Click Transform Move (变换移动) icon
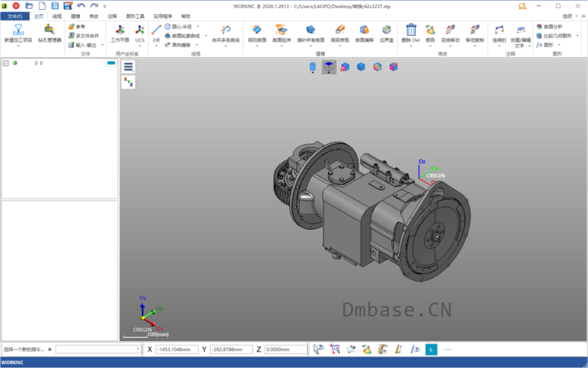Viewport: 588px width, 368px height. click(450, 29)
